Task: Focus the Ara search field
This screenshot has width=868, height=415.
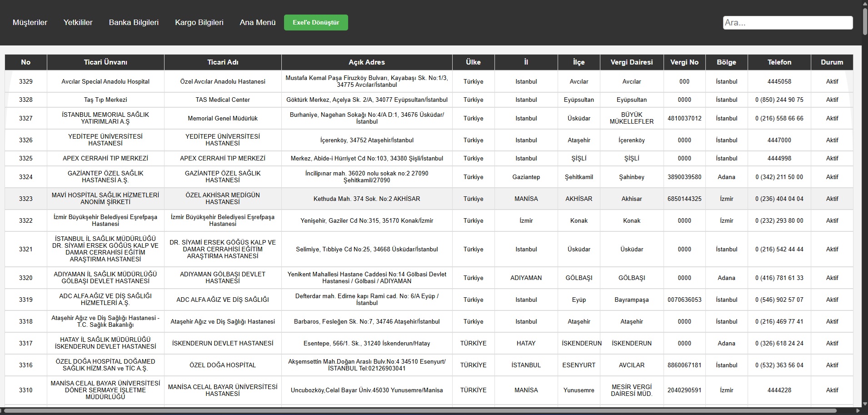Action: pos(787,23)
